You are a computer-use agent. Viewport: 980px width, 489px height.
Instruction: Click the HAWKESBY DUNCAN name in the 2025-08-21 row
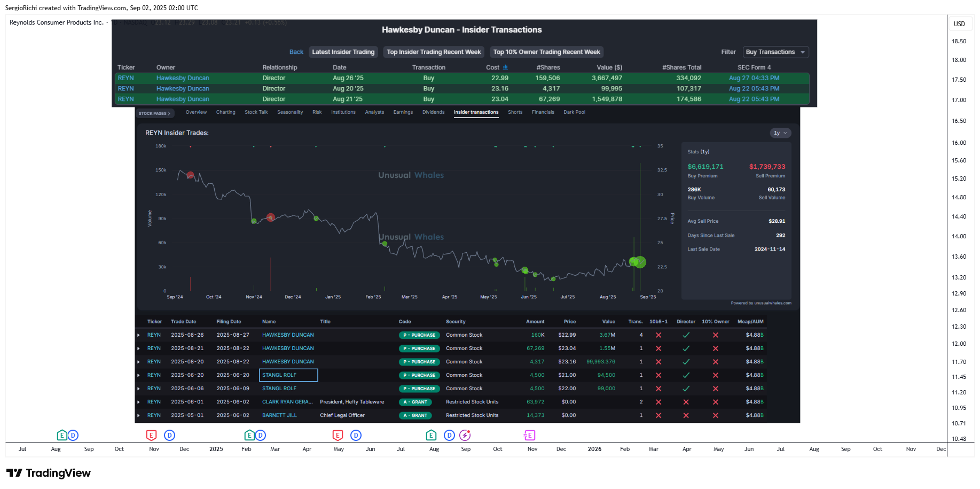(x=288, y=348)
